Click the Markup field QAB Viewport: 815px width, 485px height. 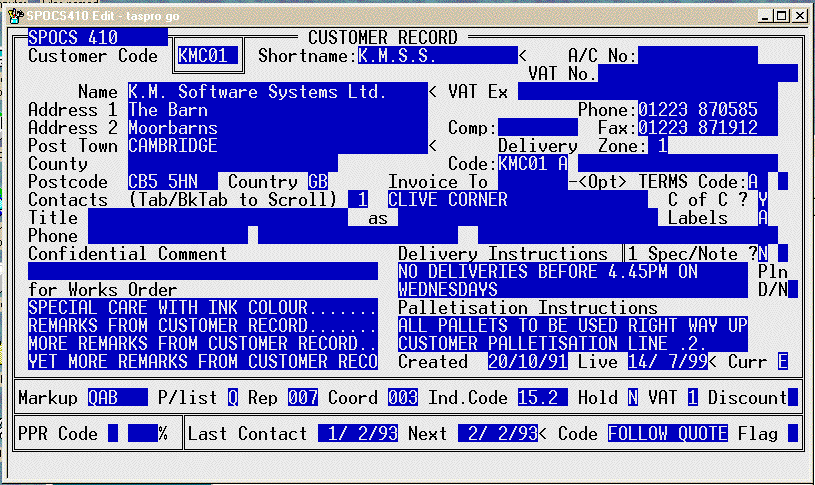[x=117, y=398]
